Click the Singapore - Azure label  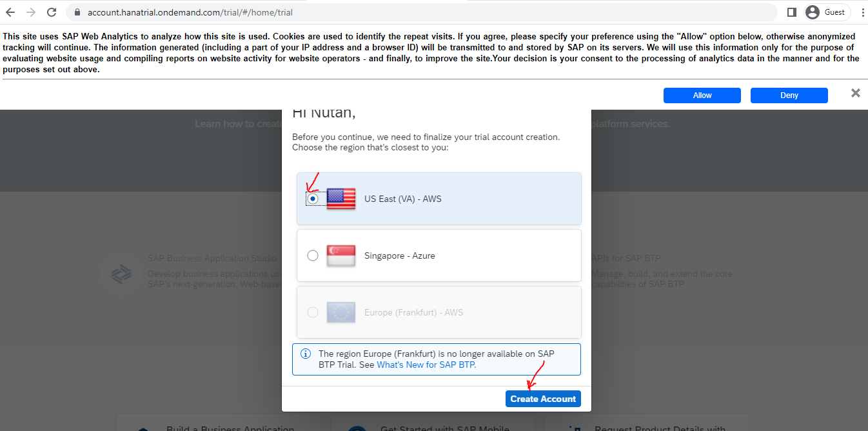coord(400,256)
